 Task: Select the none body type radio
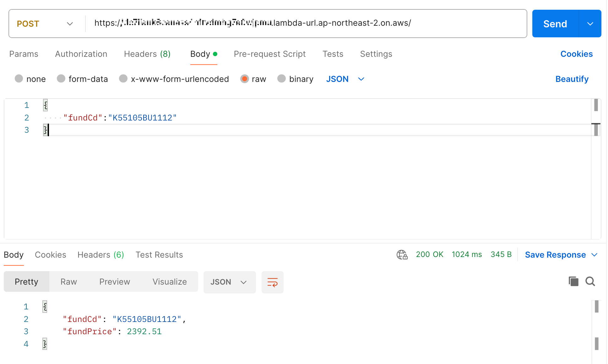[19, 79]
